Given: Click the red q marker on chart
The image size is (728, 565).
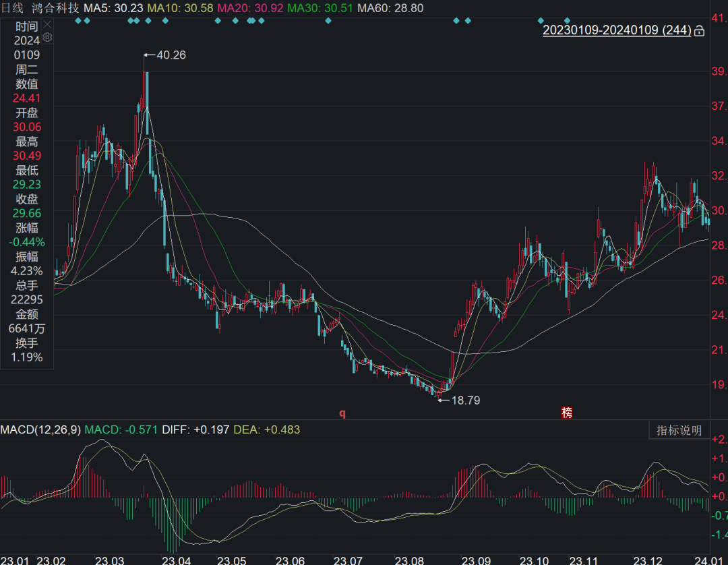Looking at the screenshot, I should pos(342,413).
